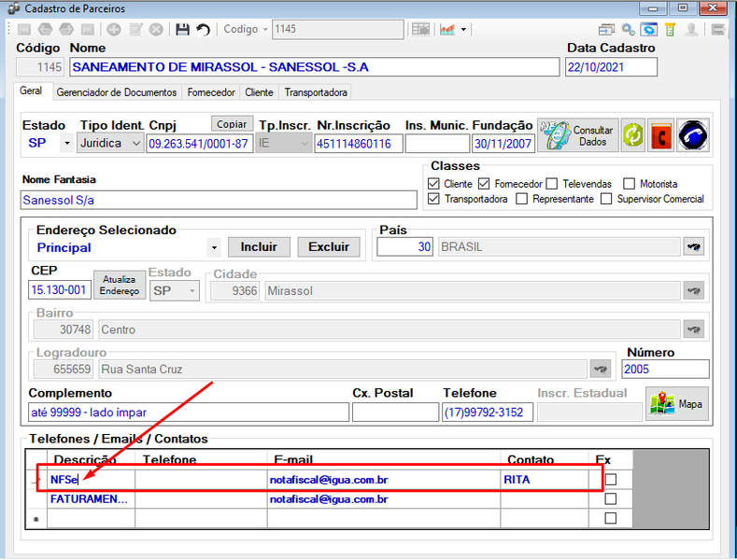
Task: Click the Excluir address button
Action: (x=329, y=247)
